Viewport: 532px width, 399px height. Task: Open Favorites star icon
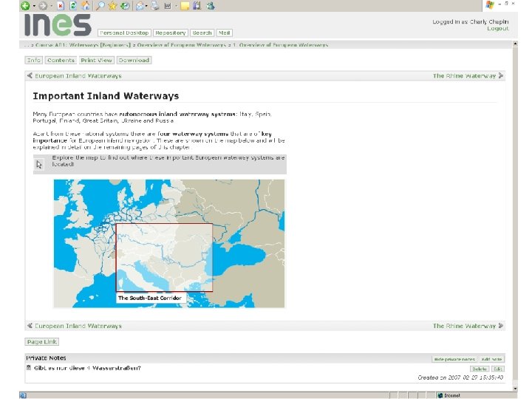coord(112,6)
